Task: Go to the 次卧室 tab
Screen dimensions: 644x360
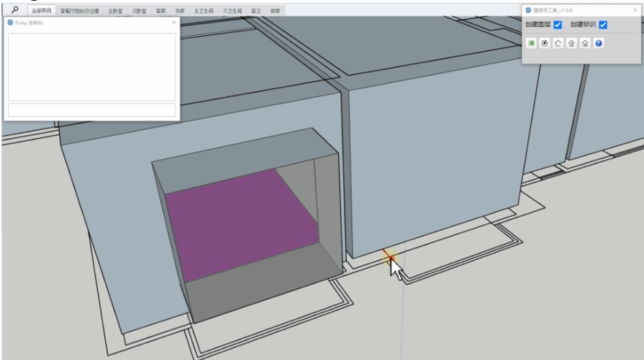Action: (139, 12)
